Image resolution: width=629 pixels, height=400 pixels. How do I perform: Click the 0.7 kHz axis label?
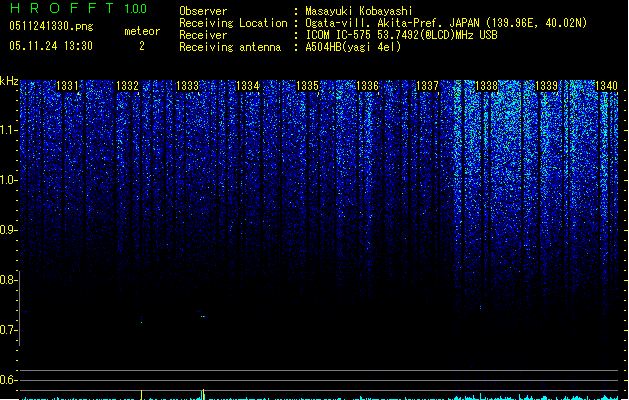point(7,330)
